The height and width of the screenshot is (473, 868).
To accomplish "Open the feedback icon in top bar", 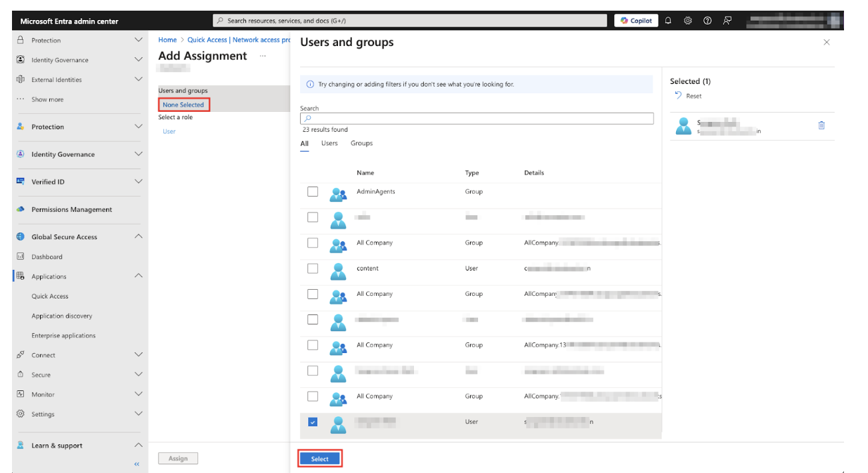I will point(725,21).
